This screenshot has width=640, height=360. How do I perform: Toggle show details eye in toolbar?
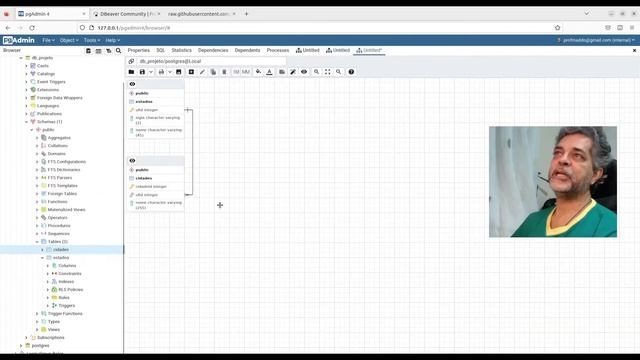click(304, 72)
